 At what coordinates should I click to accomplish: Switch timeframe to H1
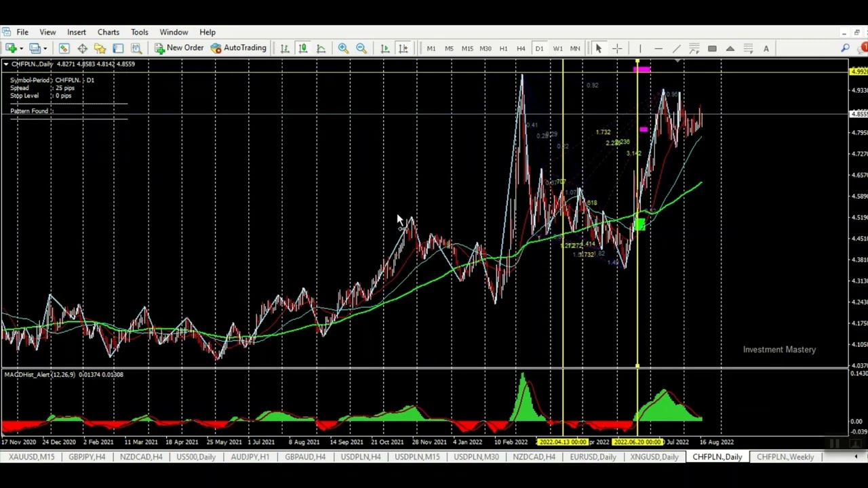pos(503,48)
